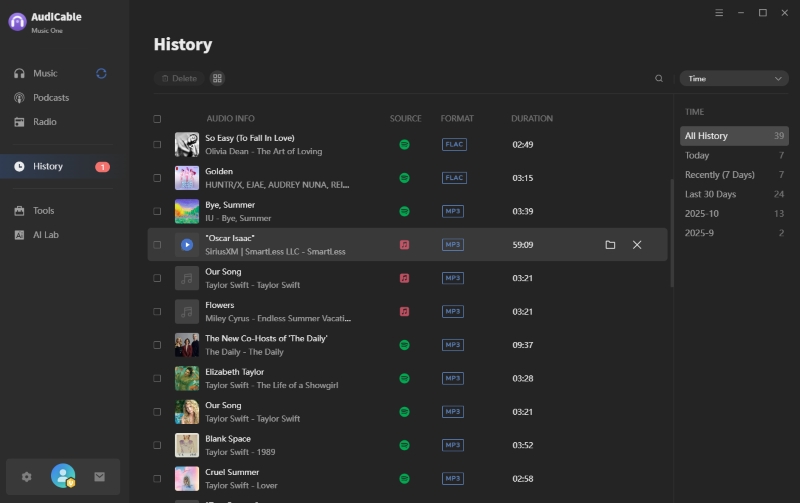Click the red notification badge on History
This screenshot has width=800, height=503.
[102, 167]
